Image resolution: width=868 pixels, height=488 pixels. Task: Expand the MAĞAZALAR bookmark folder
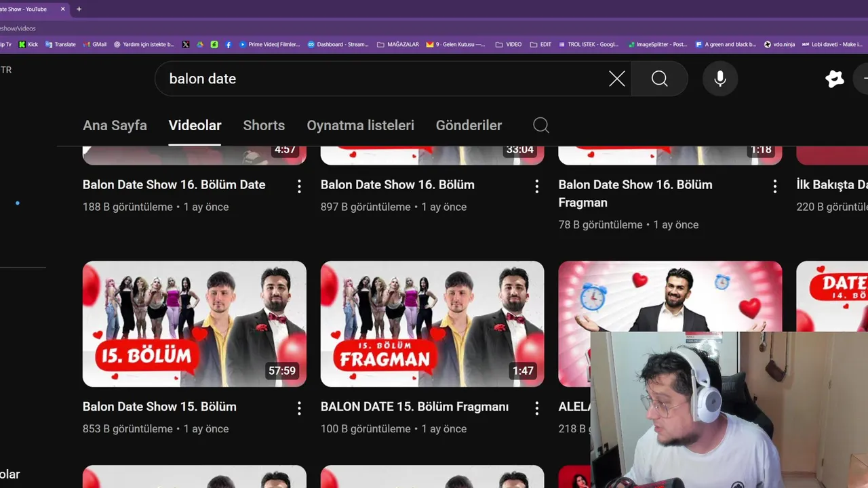tap(398, 44)
